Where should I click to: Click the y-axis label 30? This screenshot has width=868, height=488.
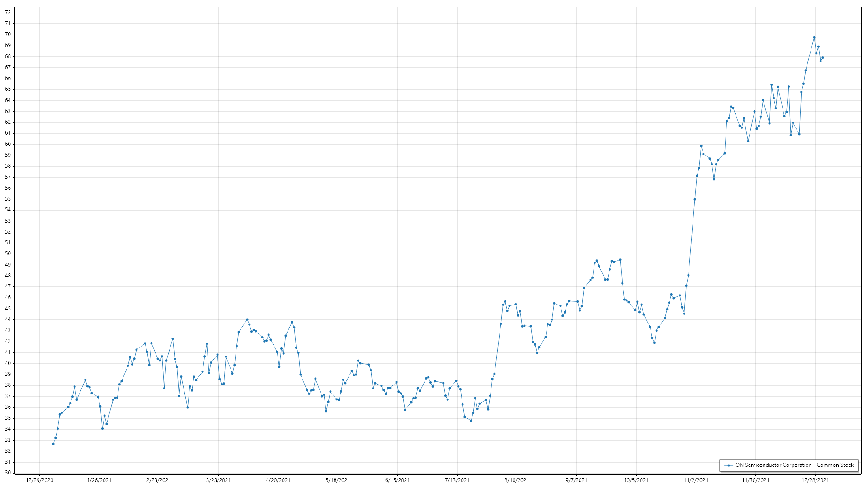point(8,473)
